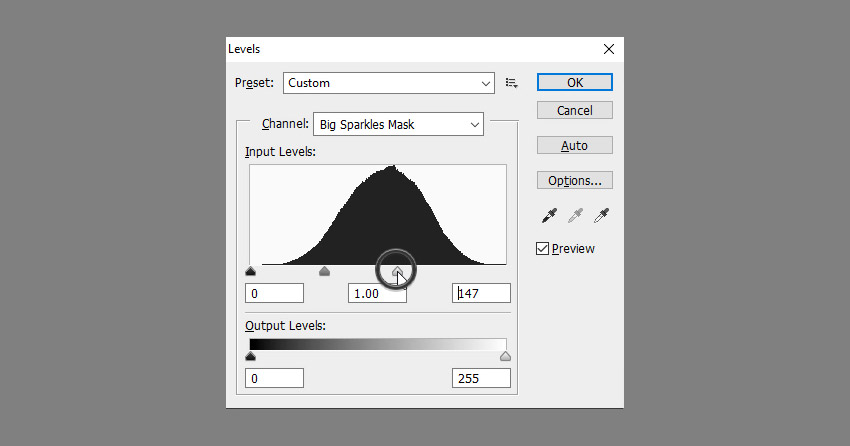Image resolution: width=850 pixels, height=446 pixels.
Task: Click the output levels gradient bar
Action: point(378,344)
